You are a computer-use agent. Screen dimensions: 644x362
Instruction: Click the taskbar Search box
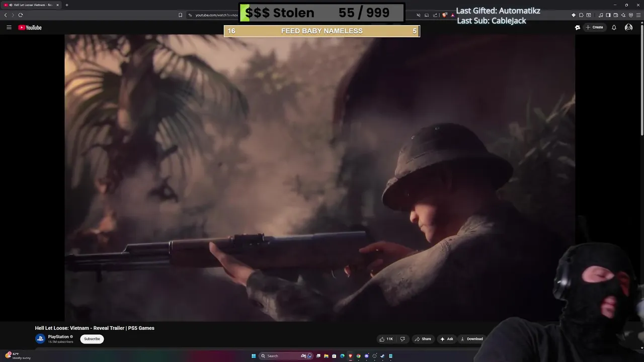[286, 356]
